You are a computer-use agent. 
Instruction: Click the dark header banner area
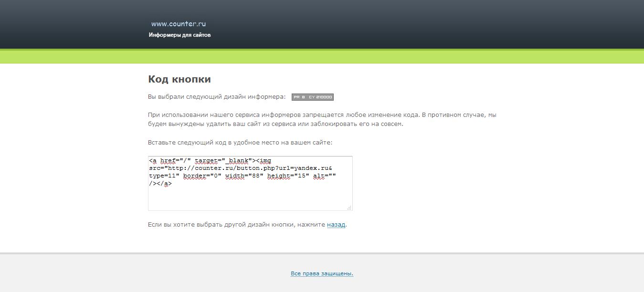[322, 24]
